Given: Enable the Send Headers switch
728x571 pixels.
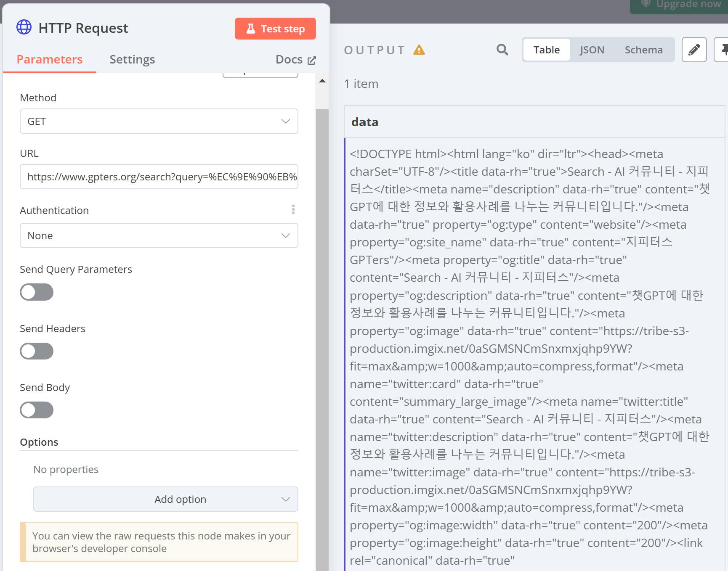Looking at the screenshot, I should (37, 351).
